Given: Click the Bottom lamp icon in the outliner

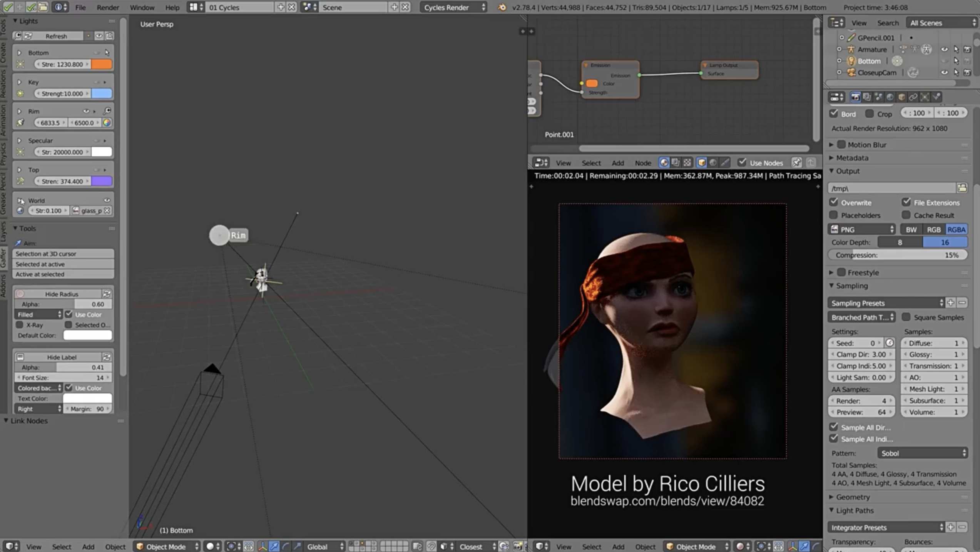Looking at the screenshot, I should (851, 61).
